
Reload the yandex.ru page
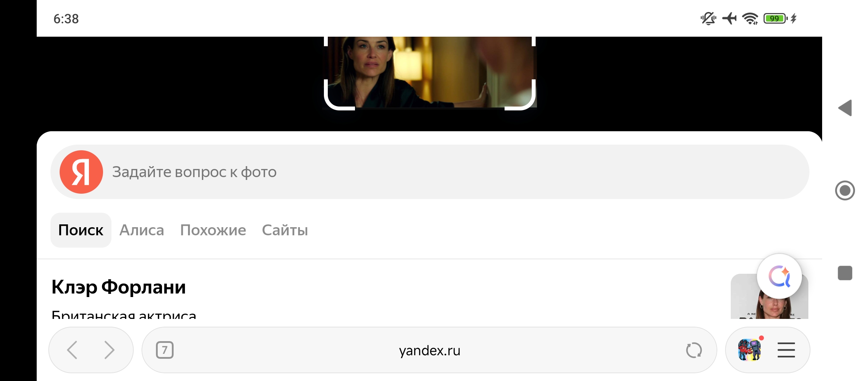coord(694,350)
